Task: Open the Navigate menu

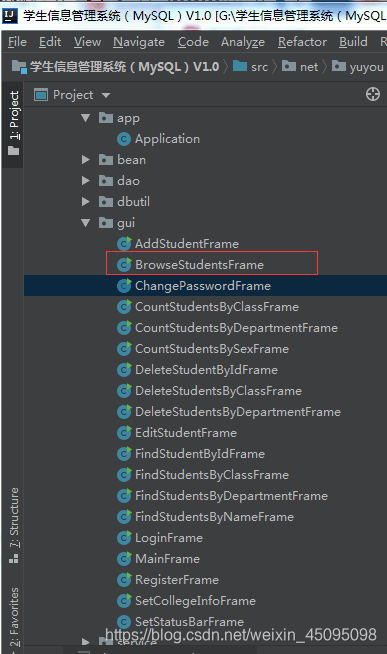Action: pos(139,42)
